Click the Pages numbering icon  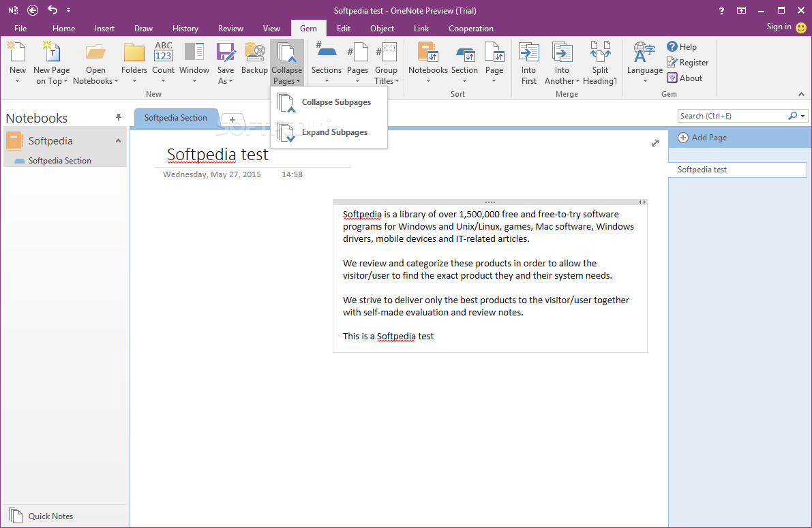pos(357,52)
